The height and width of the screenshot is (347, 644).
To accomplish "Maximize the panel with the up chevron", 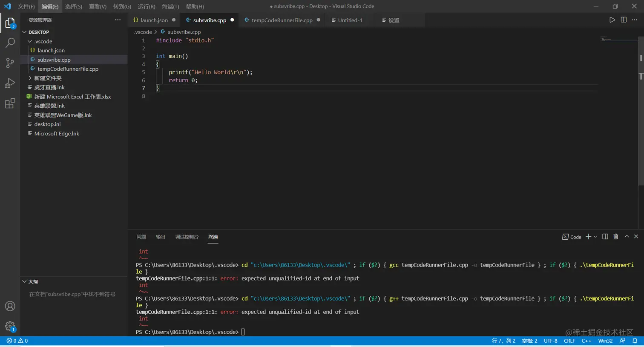I will point(627,237).
